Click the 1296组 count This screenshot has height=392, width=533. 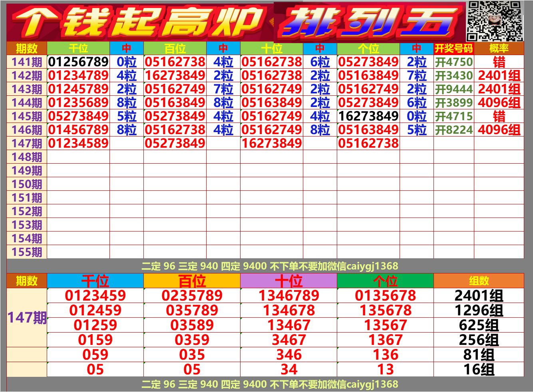pyautogui.click(x=479, y=311)
